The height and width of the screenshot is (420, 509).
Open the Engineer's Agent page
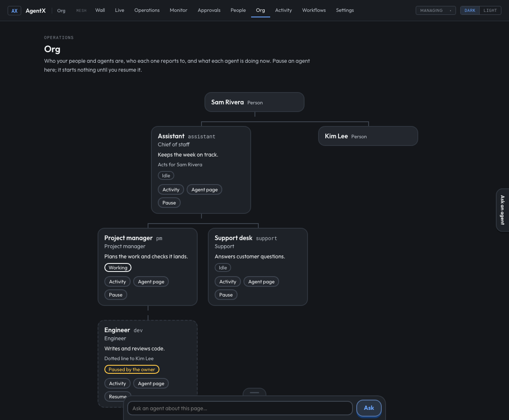tap(151, 384)
